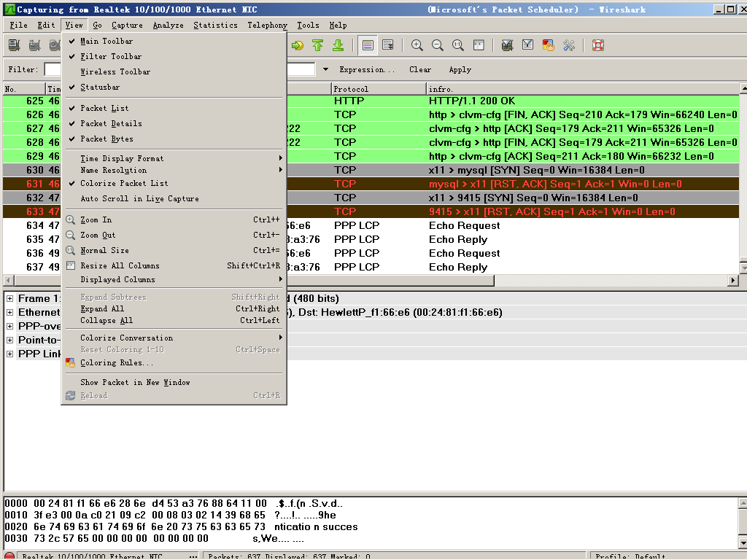
Task: Click Expression... filter button
Action: pyautogui.click(x=367, y=69)
